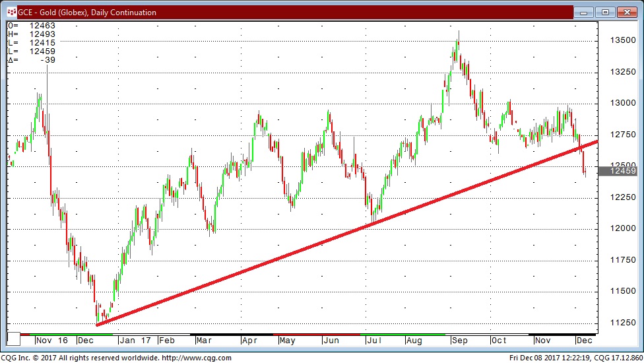
Task: Click the 12250 price axis label
Action: click(x=623, y=197)
